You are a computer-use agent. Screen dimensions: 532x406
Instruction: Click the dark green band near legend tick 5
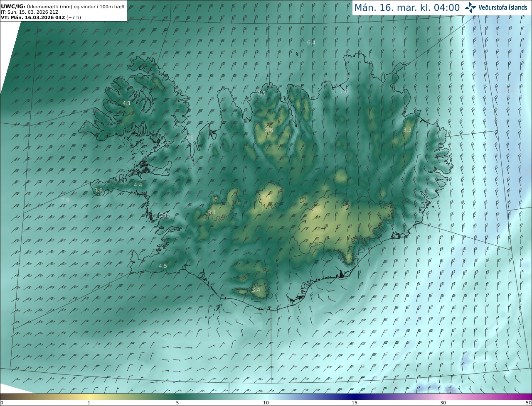(x=177, y=396)
